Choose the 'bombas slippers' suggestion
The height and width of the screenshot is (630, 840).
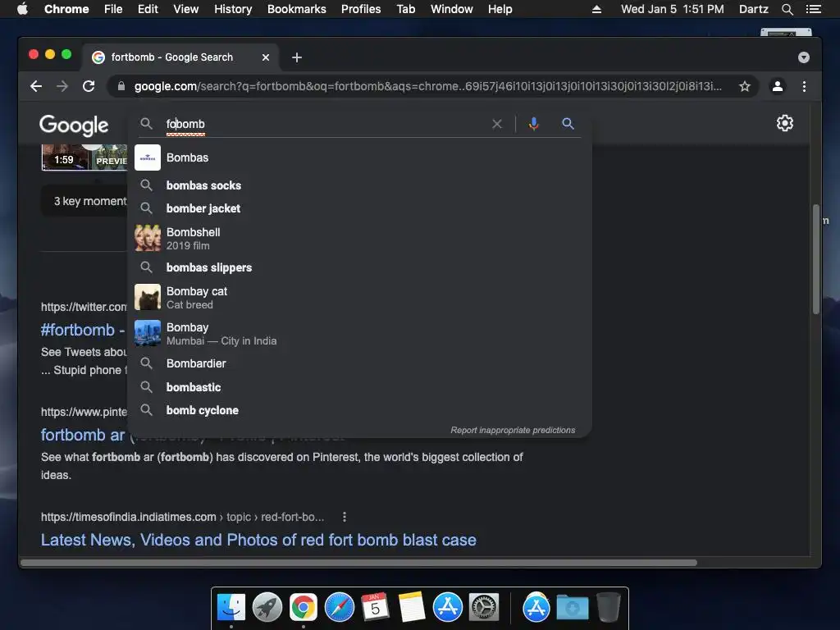point(359,267)
